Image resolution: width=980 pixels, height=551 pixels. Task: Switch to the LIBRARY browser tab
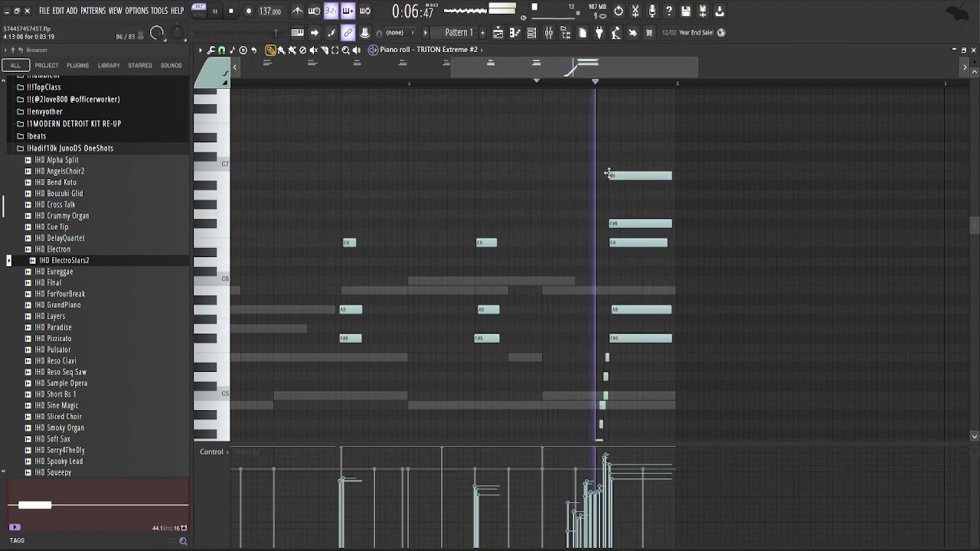[x=109, y=65]
